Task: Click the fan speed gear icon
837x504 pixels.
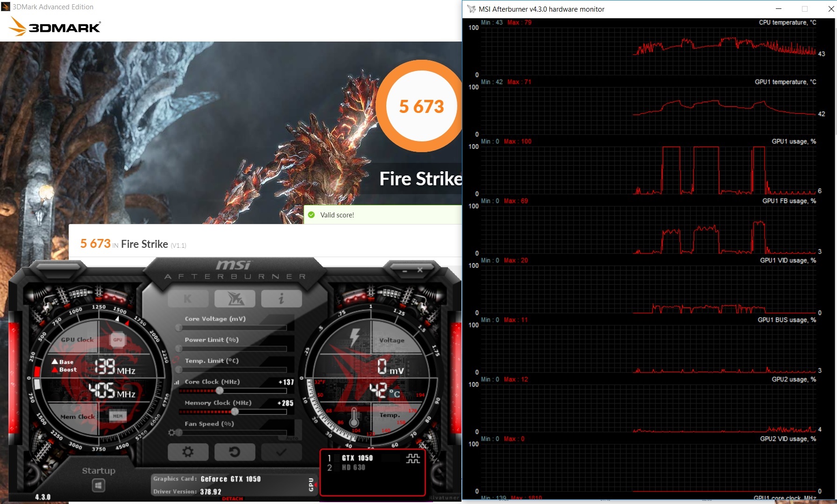Action: pos(172,433)
